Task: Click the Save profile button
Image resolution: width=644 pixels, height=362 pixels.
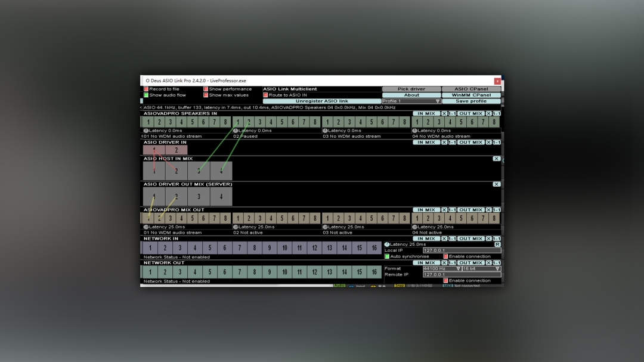Action: tap(471, 101)
